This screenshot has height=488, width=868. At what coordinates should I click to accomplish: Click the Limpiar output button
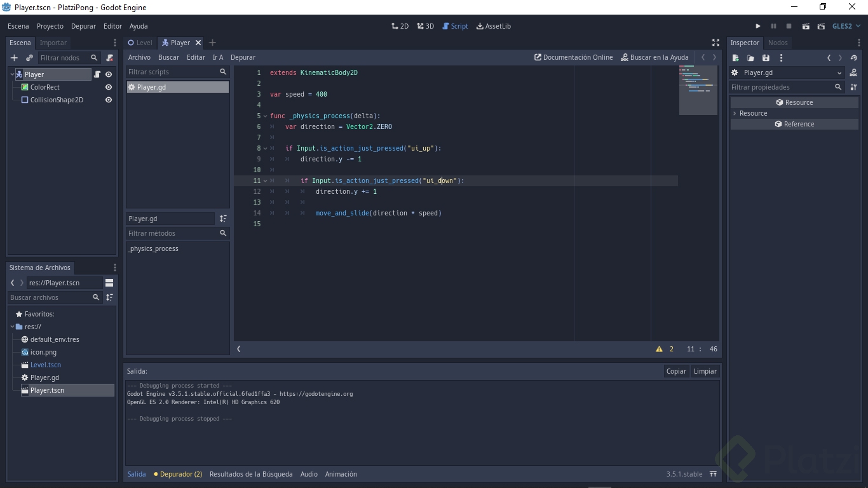tap(705, 371)
